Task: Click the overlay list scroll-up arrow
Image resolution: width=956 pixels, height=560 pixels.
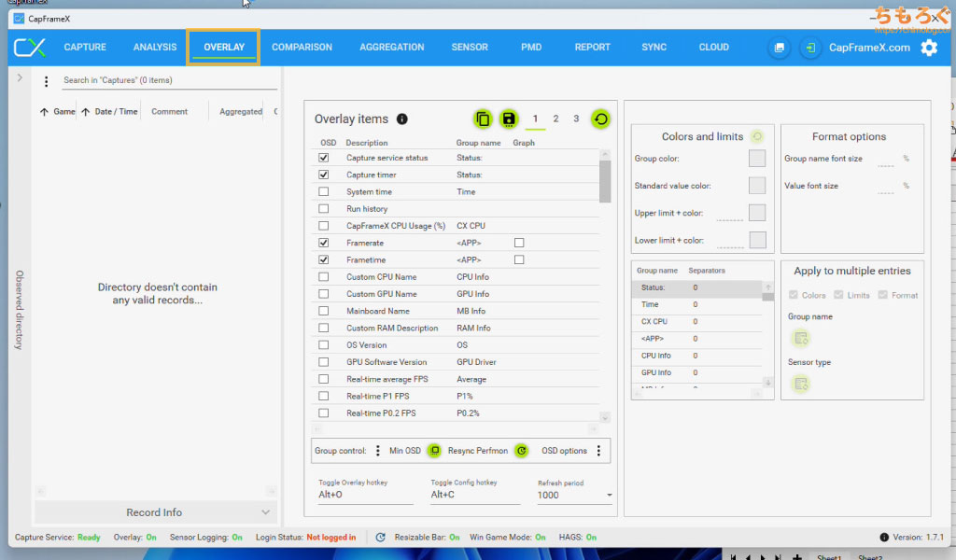Action: tap(605, 155)
